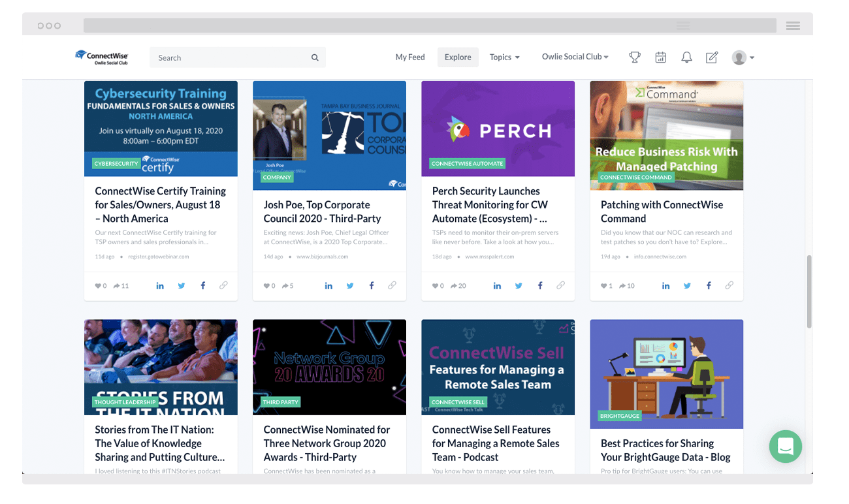
Task: Share Certify Training post on Facebook
Action: (203, 285)
